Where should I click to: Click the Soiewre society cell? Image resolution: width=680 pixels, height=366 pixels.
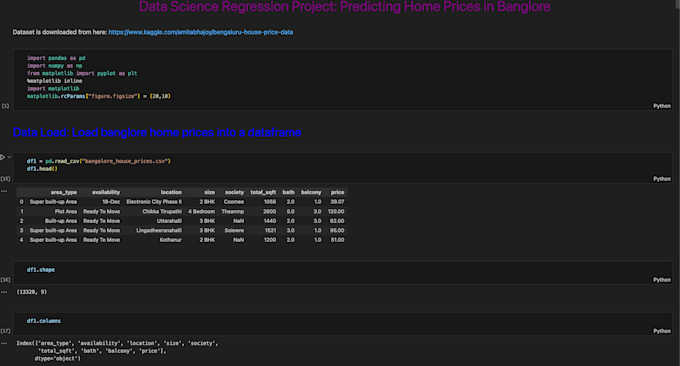pyautogui.click(x=234, y=231)
